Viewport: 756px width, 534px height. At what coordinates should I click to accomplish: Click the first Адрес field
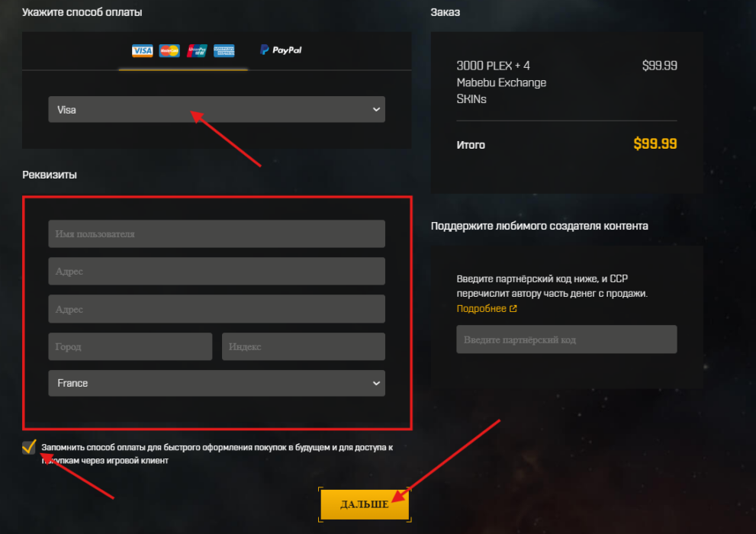click(x=217, y=272)
